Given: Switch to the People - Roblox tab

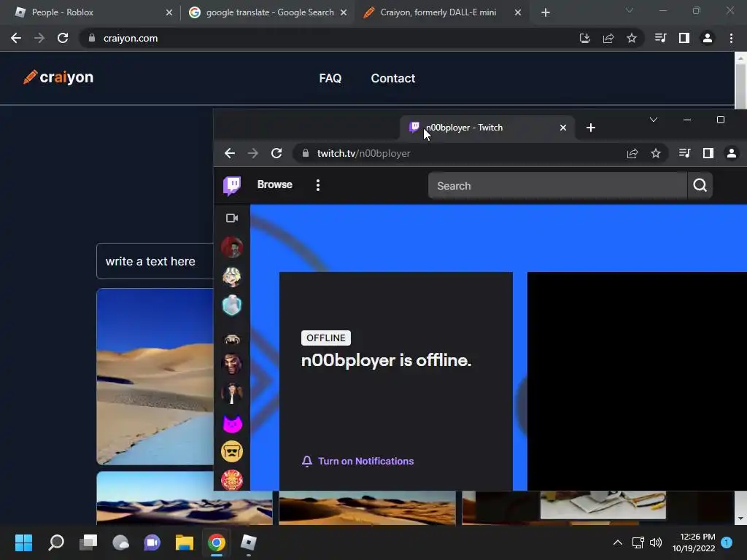Looking at the screenshot, I should coord(90,12).
